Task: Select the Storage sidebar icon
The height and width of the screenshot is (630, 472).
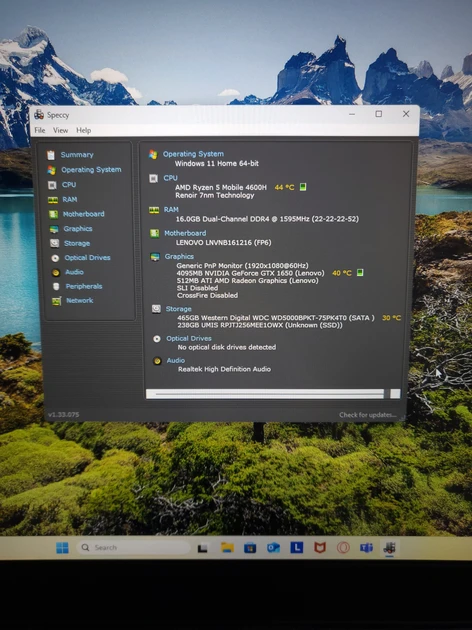Action: click(x=55, y=243)
